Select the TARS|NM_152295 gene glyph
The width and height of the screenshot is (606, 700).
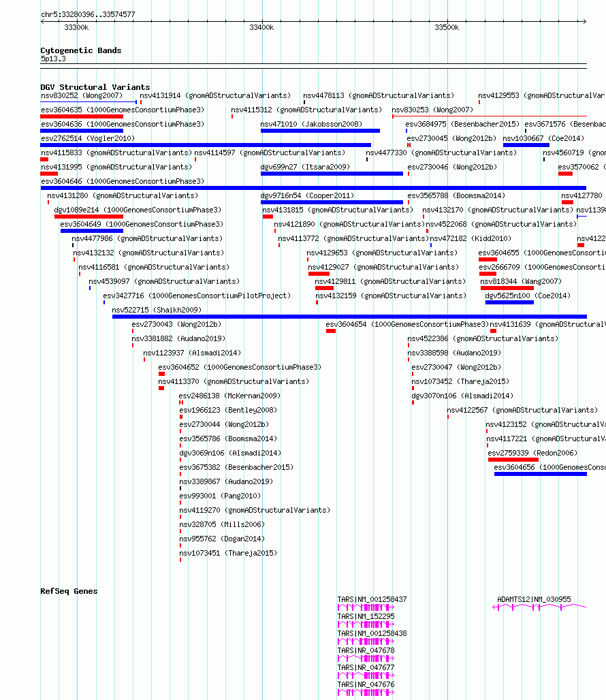[366, 624]
